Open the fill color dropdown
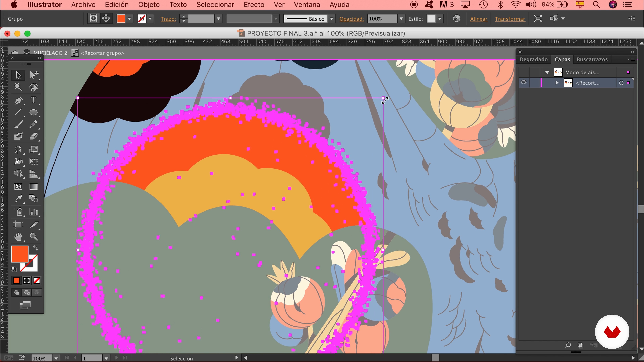 click(129, 19)
